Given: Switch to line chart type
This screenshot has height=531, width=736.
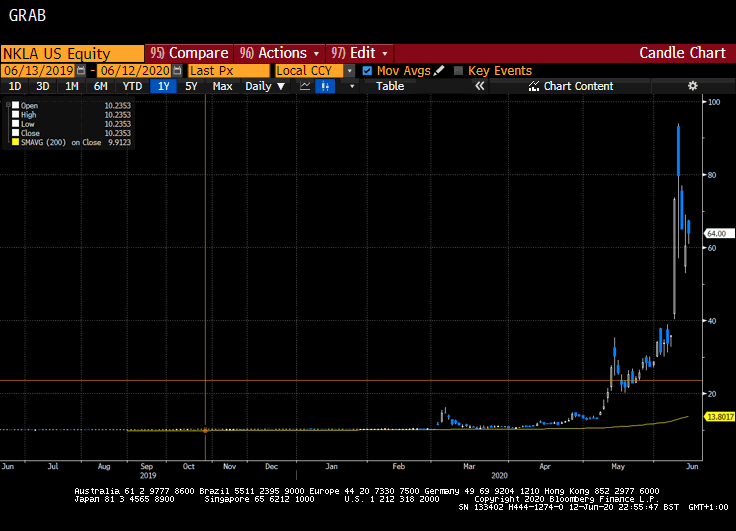Looking at the screenshot, I should point(305,86).
